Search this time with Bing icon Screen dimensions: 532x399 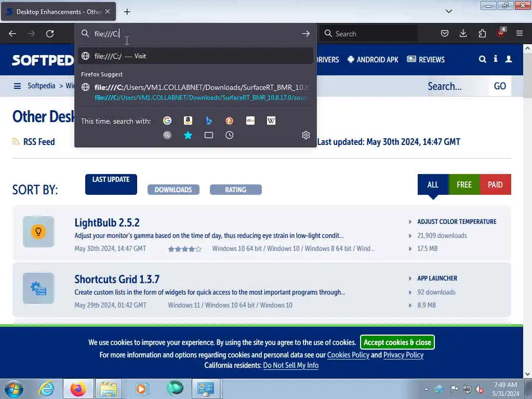[x=209, y=121]
